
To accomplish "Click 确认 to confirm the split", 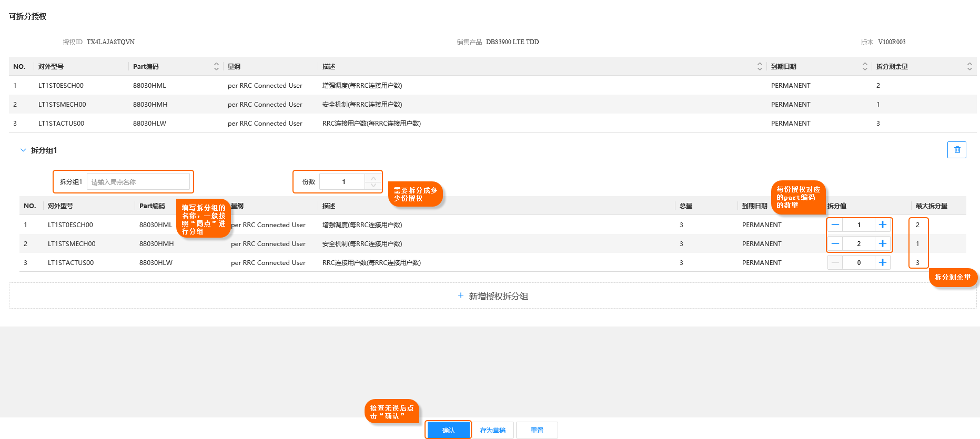I will coord(448,430).
